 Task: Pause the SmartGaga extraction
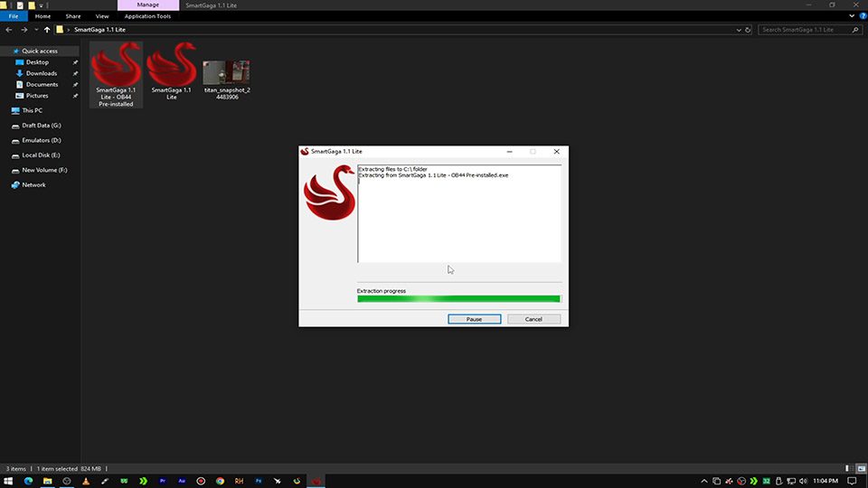coord(474,319)
